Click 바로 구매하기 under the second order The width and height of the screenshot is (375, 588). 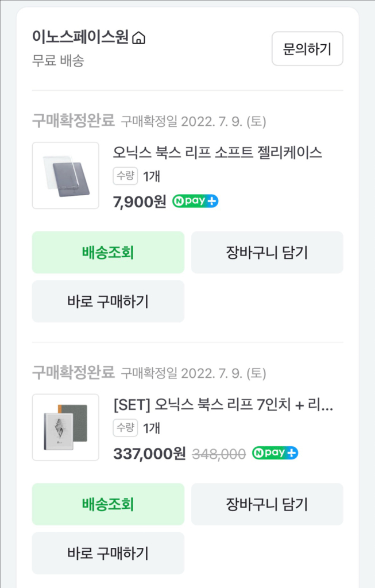pyautogui.click(x=108, y=552)
